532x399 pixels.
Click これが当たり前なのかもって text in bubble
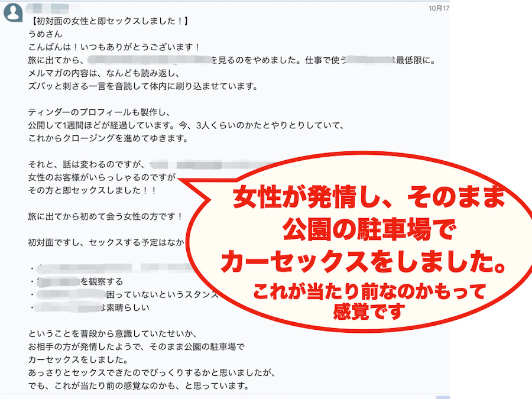click(x=369, y=291)
